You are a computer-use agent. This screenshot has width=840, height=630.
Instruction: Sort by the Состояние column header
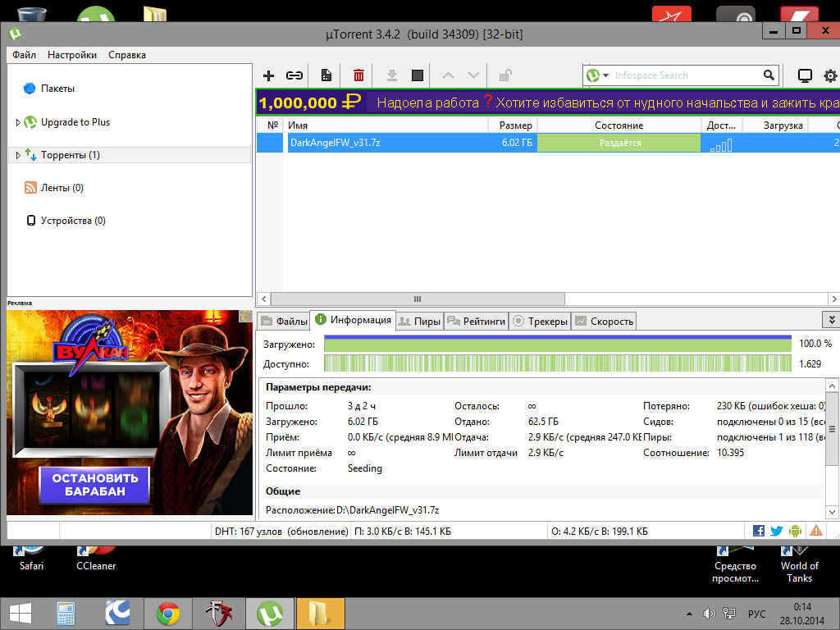point(619,126)
